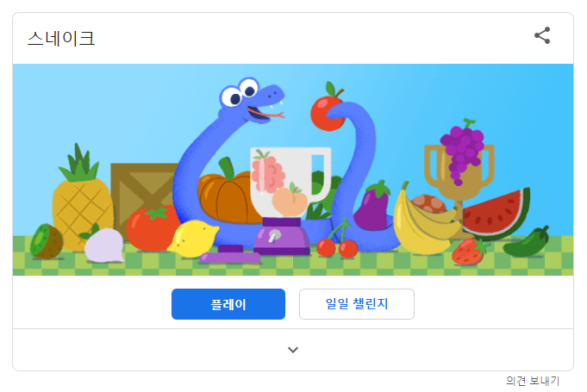Screen dimensions: 587x392
Task: Select the purple eggplant in the illustration
Action: (372, 207)
